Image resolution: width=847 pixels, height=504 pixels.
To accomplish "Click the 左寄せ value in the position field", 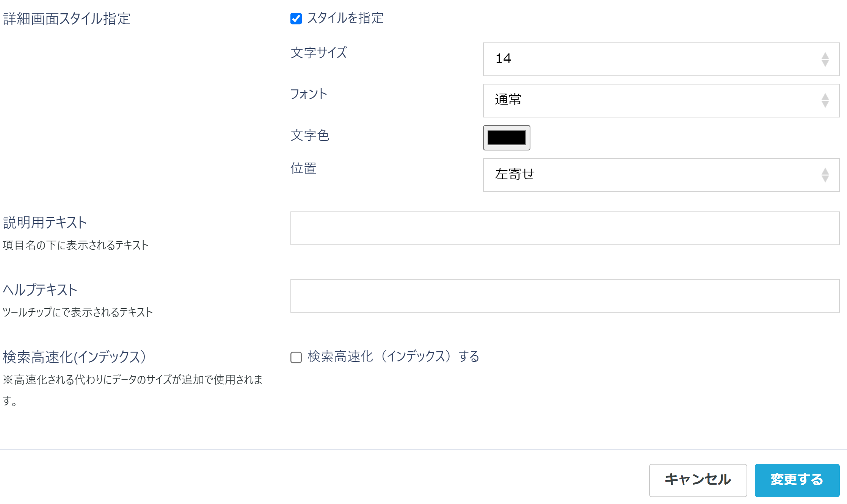I will coord(514,175).
